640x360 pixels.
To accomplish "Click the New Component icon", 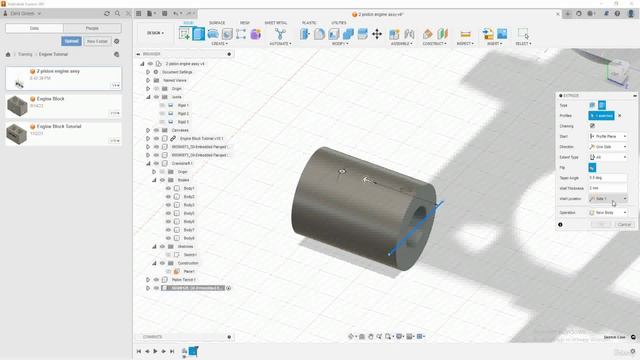I will pos(394,34).
